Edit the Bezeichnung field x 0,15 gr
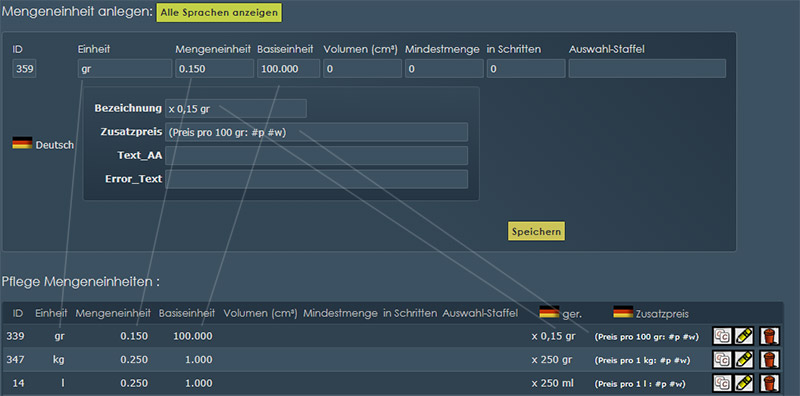Screen dimensions: 800x396 pos(236,109)
